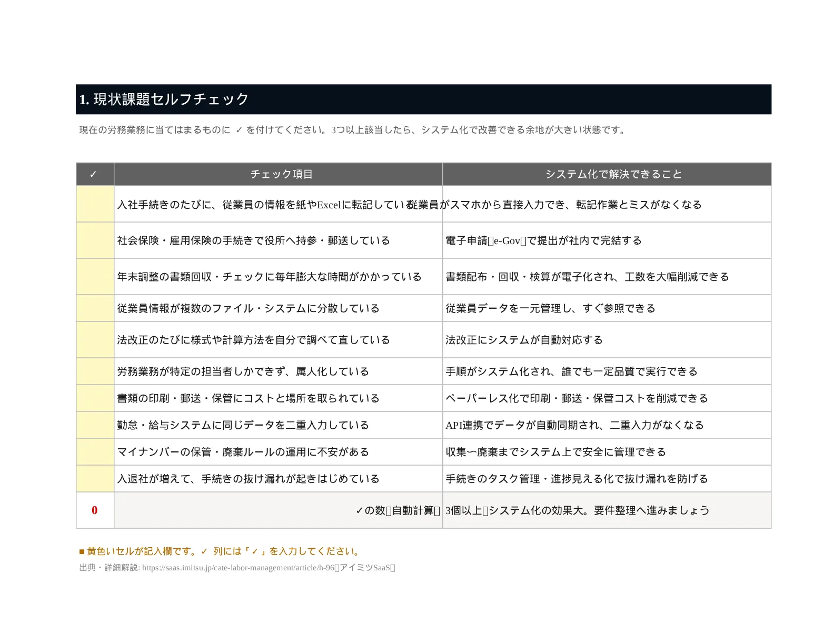This screenshot has width=834, height=644.
Task: Click cell 従業員がスマホから直接入力でき
Action: 607,204
